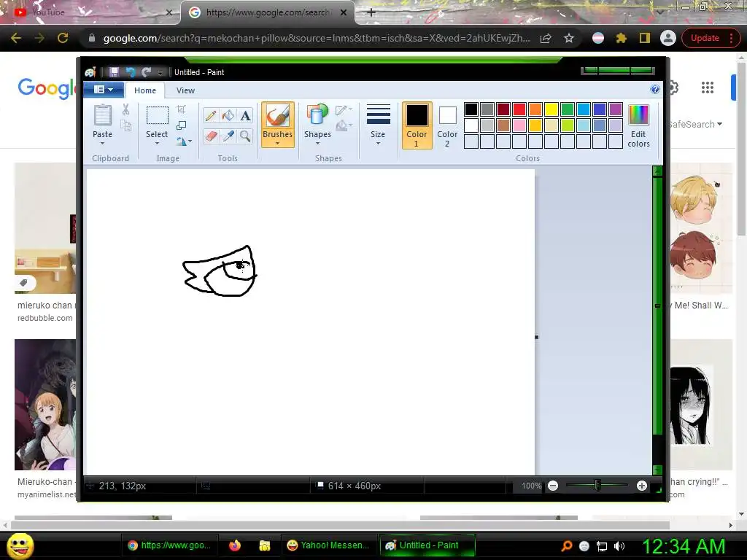Launch Firefox from the taskbar
Image resolution: width=747 pixels, height=560 pixels.
pyautogui.click(x=234, y=545)
